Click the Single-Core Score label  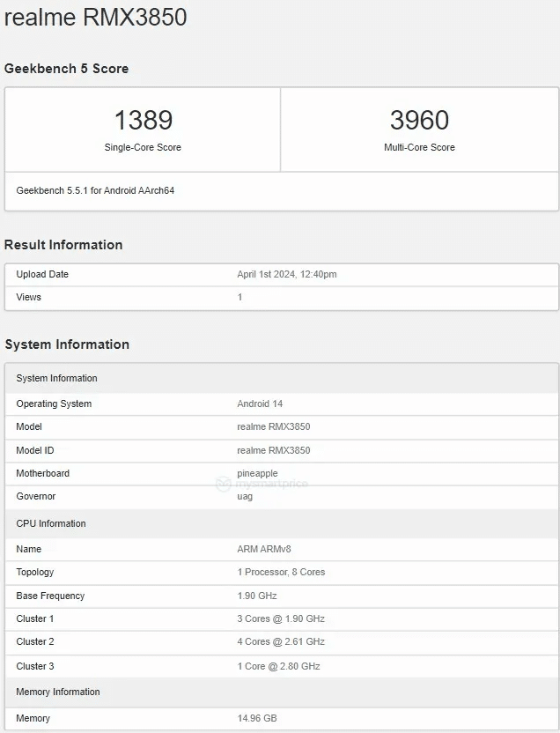coord(143,147)
